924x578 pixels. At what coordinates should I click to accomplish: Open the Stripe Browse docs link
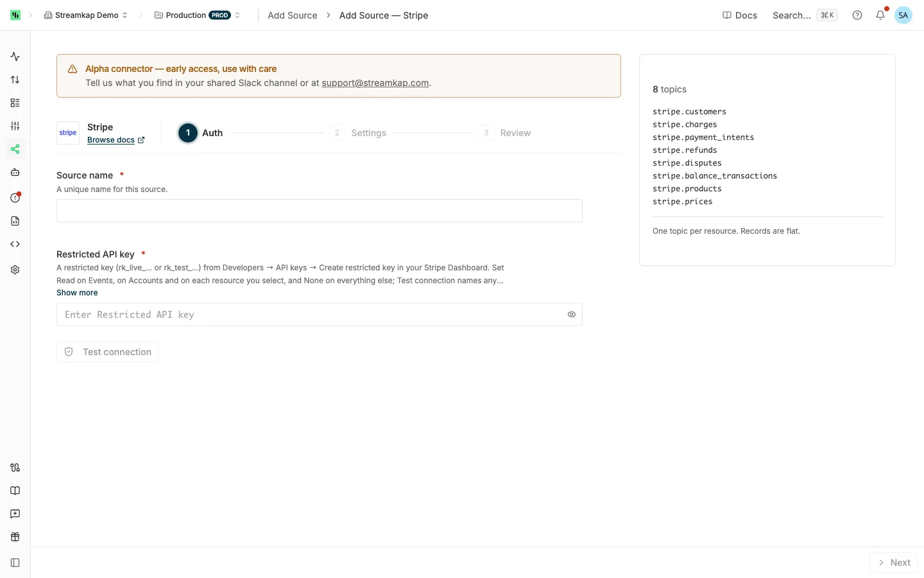[x=116, y=140]
